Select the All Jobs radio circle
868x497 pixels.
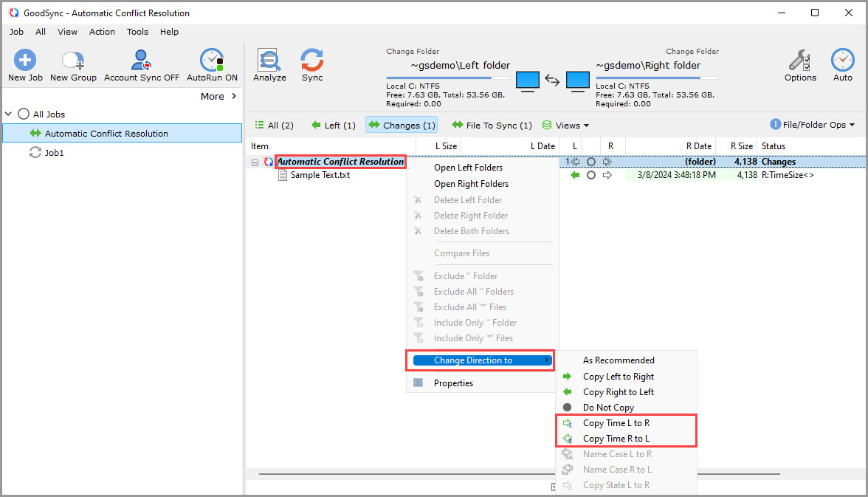tap(24, 114)
